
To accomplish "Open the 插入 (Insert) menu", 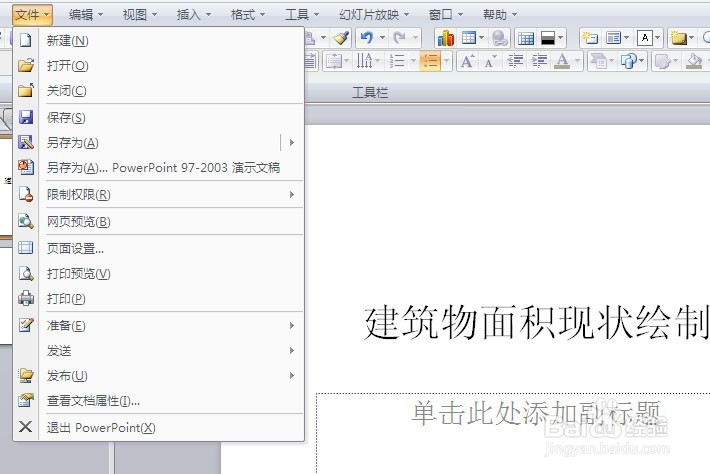I will pos(193,15).
